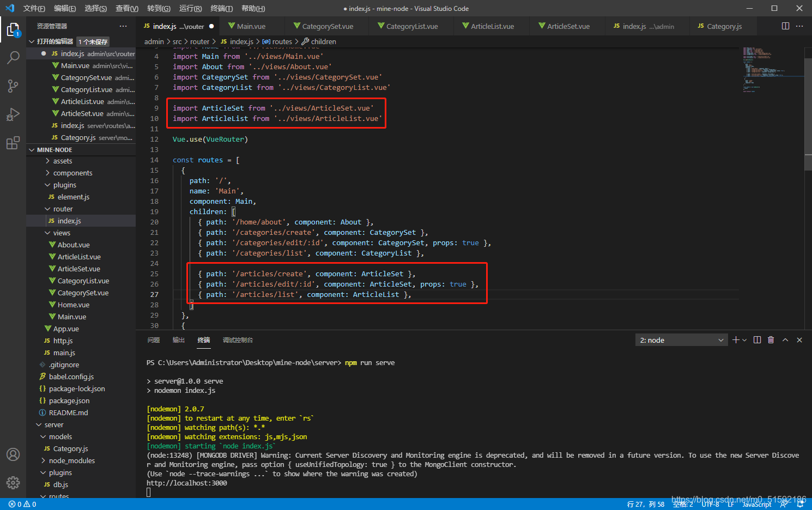Split the editor to the right
This screenshot has height=510, width=812.
pyautogui.click(x=785, y=26)
